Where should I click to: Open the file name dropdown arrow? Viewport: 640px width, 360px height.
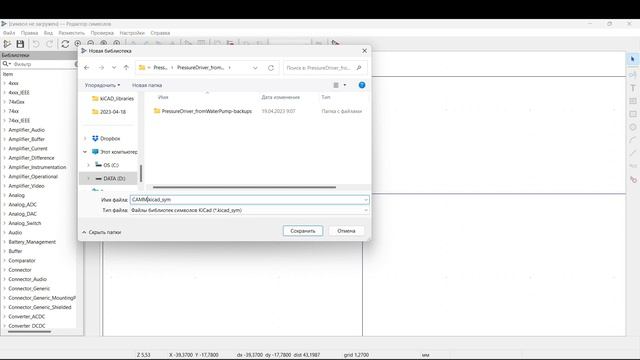pyautogui.click(x=365, y=200)
